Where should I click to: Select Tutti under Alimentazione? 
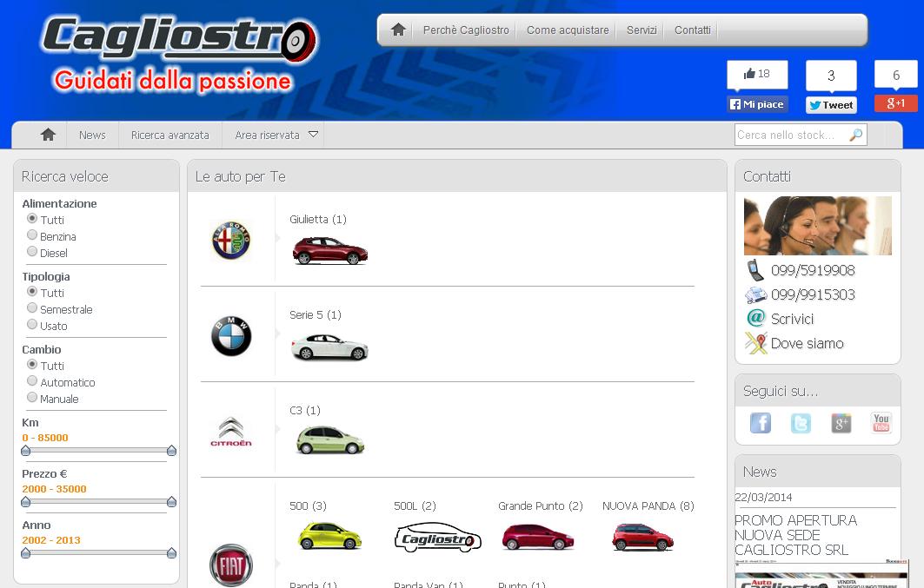(32, 218)
